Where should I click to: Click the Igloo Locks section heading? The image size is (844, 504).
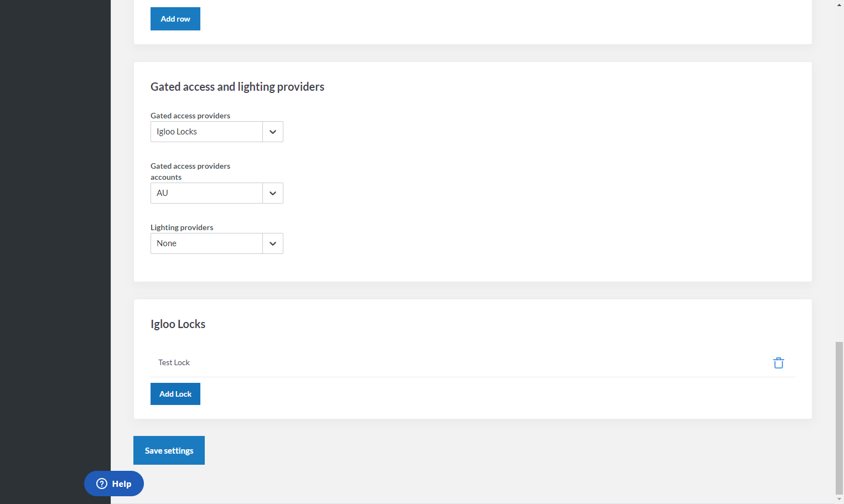point(178,324)
